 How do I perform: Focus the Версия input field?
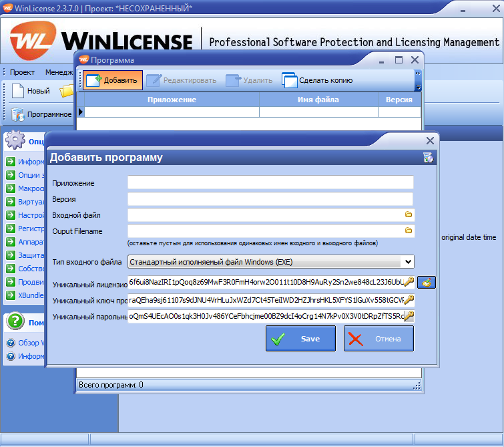point(270,199)
